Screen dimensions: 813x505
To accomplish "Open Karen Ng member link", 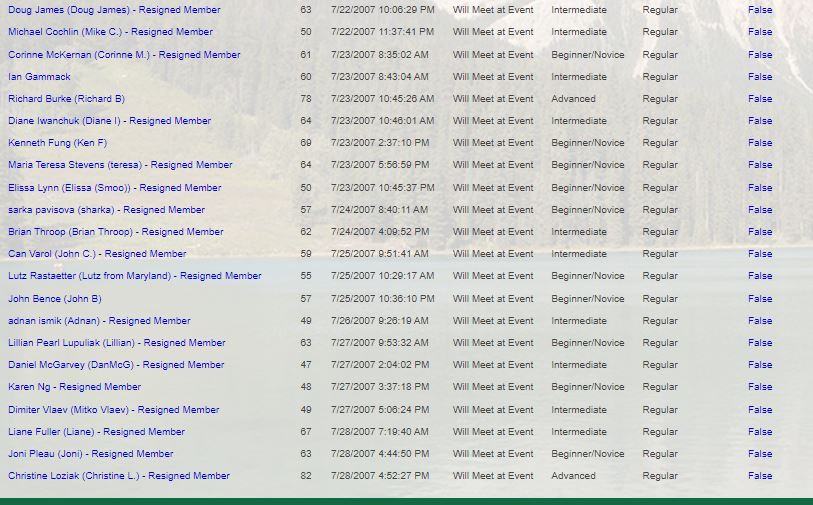I will 74,387.
